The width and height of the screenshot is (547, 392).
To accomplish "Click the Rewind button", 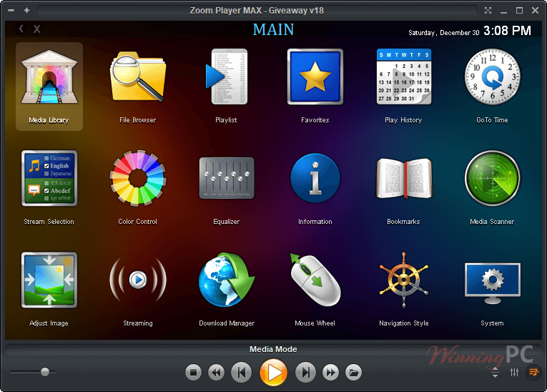I will point(216,373).
